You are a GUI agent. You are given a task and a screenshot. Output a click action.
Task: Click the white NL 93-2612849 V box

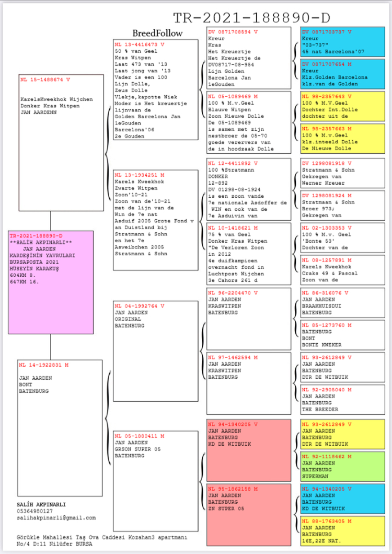coord(342,367)
